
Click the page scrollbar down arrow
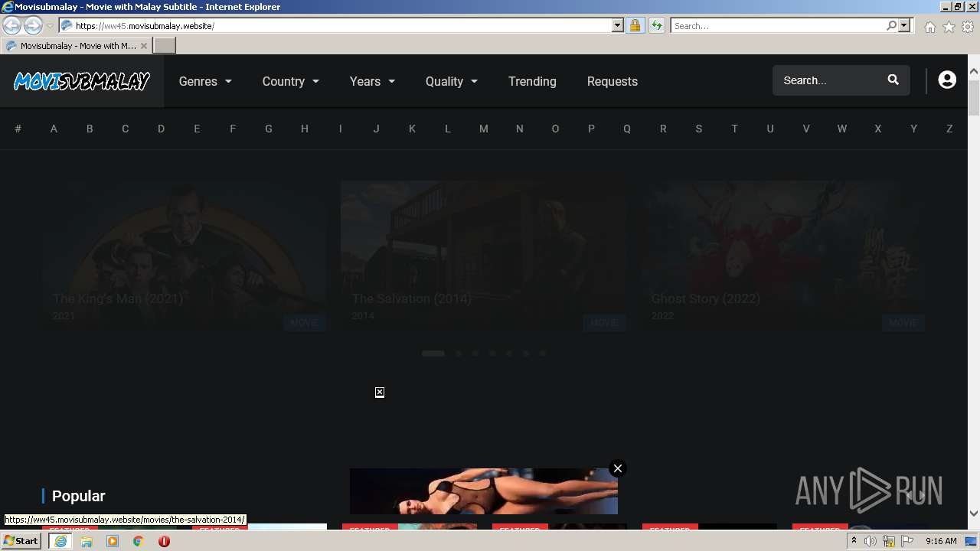(973, 514)
